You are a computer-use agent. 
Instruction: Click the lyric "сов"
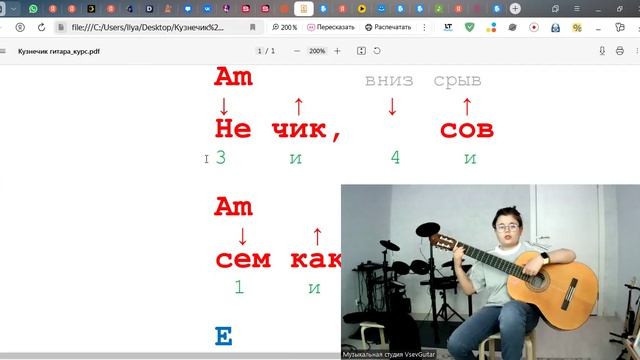pyautogui.click(x=467, y=130)
